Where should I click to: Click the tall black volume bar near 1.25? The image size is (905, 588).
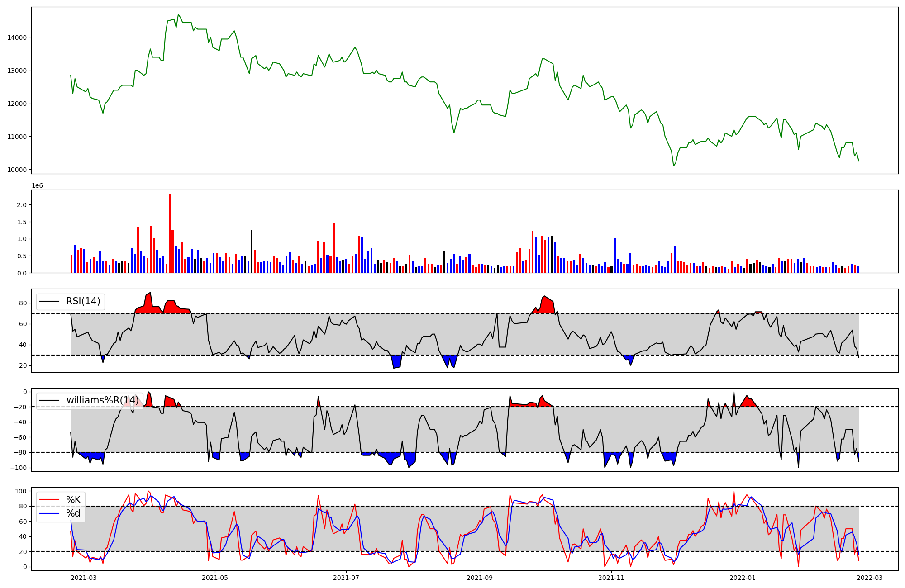click(252, 251)
